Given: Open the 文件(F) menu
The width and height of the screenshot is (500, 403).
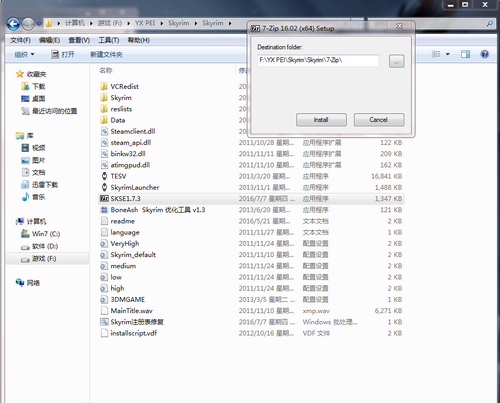Looking at the screenshot, I should tap(20, 40).
